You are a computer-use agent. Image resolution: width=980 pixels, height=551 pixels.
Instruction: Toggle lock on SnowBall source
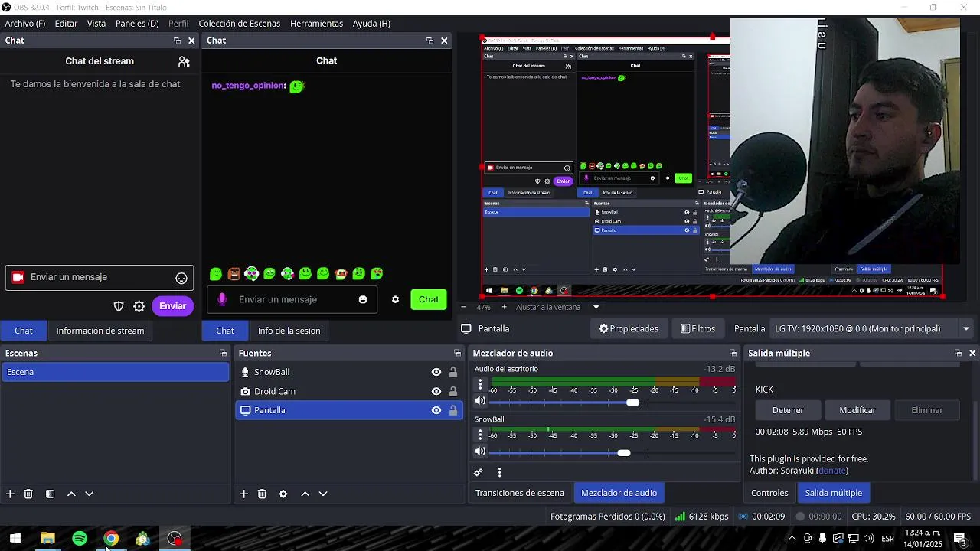pyautogui.click(x=453, y=372)
